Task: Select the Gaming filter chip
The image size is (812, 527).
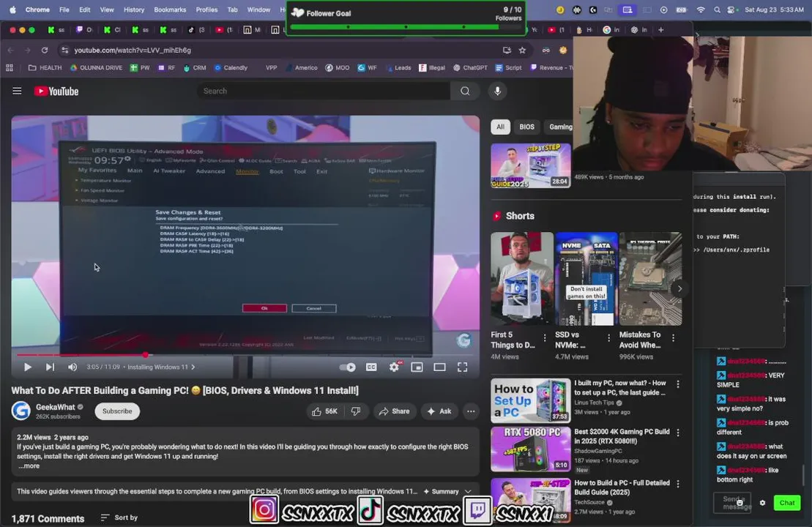Action: pos(560,127)
